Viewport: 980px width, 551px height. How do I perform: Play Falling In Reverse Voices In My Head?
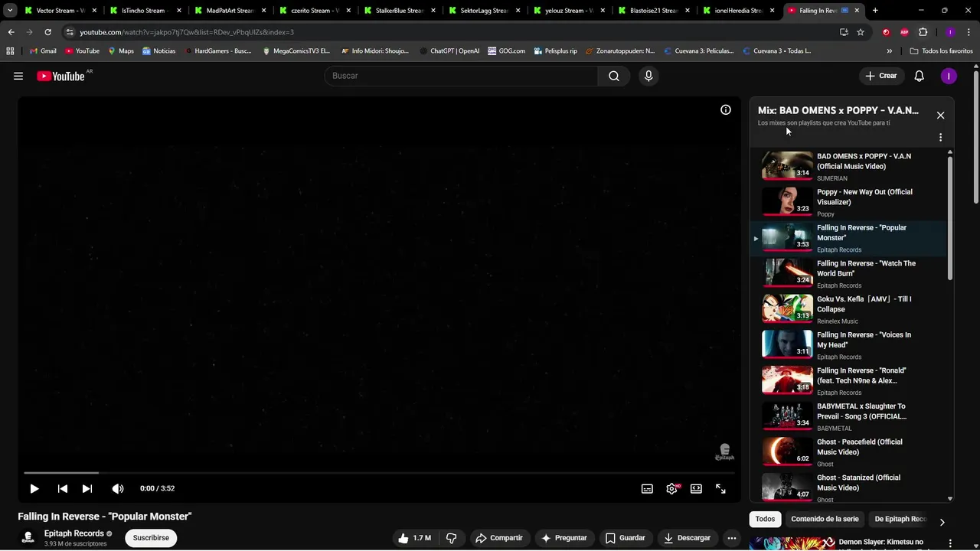[848, 345]
